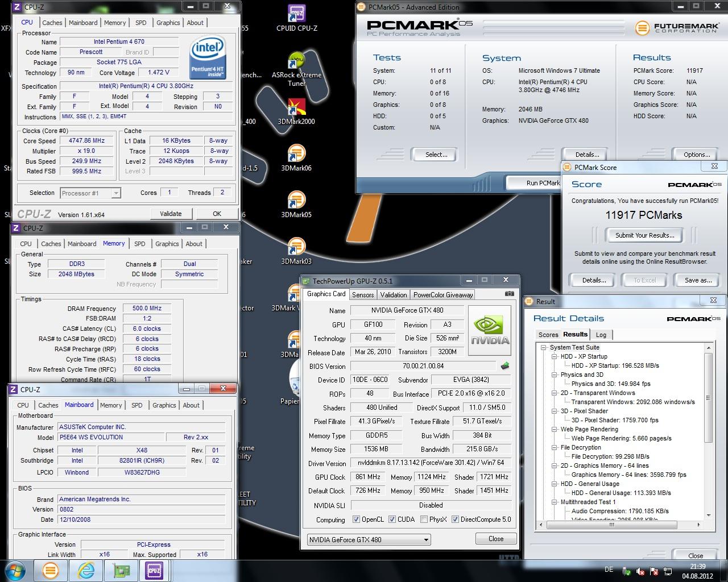Click scrollbar down arrow in Result Details
The image size is (728, 582).
708,516
